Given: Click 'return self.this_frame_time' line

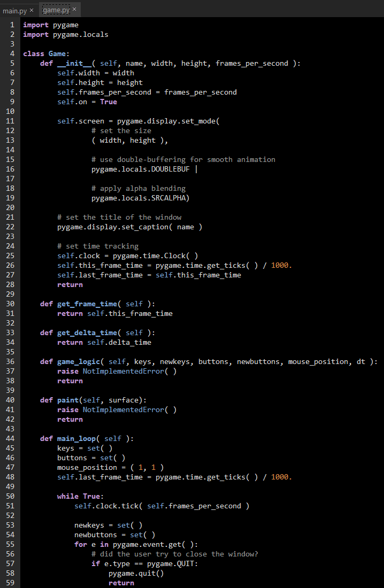Looking at the screenshot, I should click(115, 313).
